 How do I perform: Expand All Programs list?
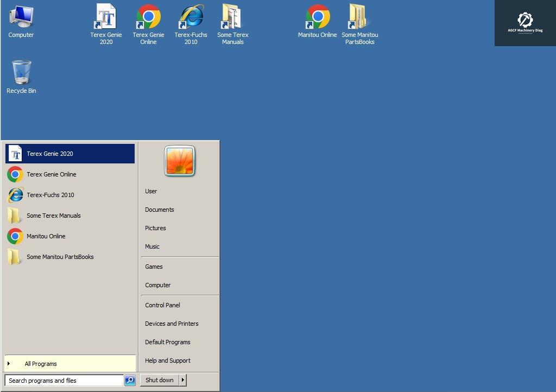click(x=40, y=364)
